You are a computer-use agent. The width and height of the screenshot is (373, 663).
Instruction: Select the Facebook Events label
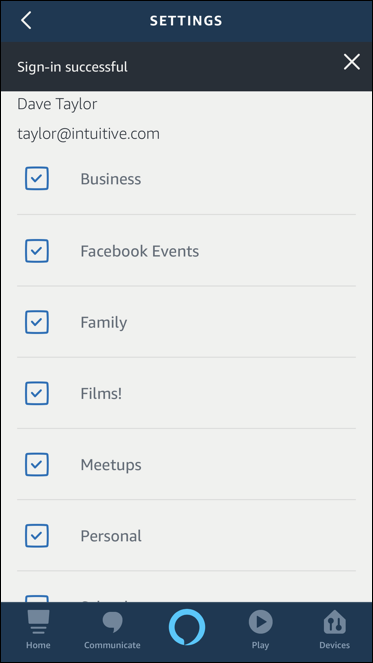pyautogui.click(x=140, y=251)
